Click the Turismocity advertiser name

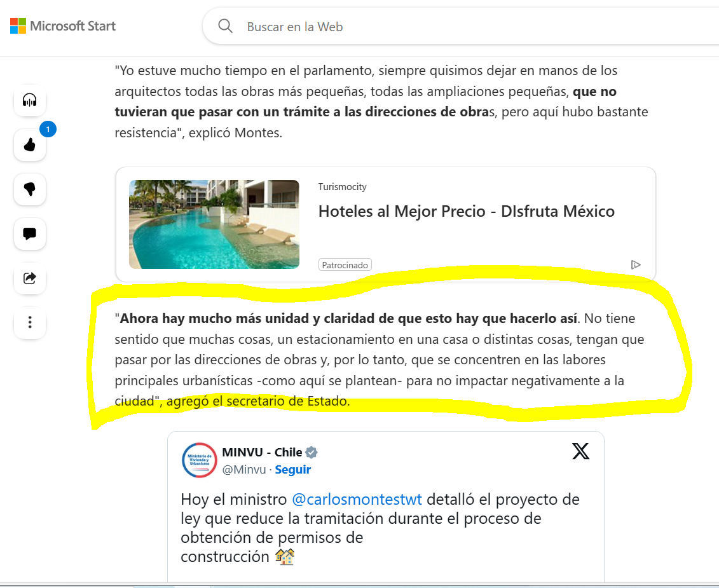(343, 187)
